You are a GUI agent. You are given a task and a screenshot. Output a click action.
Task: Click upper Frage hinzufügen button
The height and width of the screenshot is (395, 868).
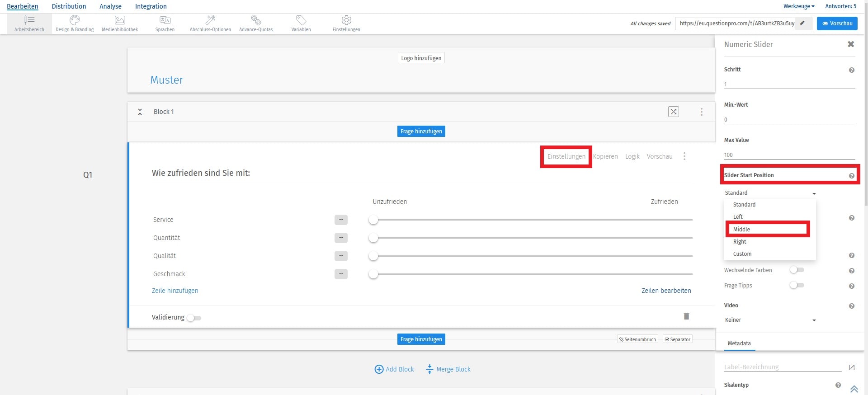pos(421,131)
